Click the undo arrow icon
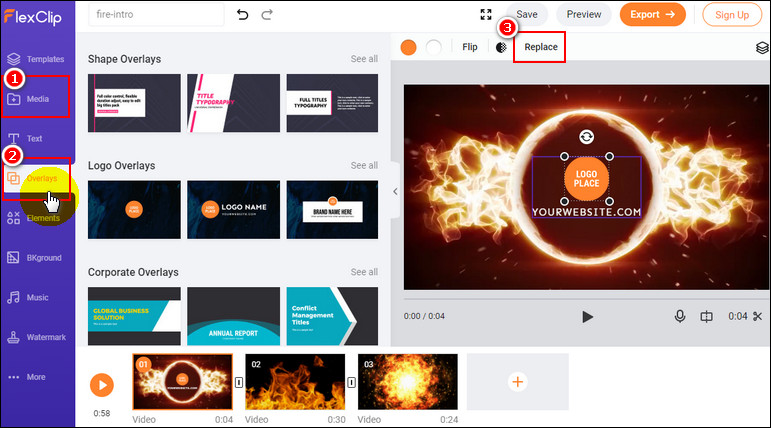Image resolution: width=771 pixels, height=428 pixels. click(242, 15)
